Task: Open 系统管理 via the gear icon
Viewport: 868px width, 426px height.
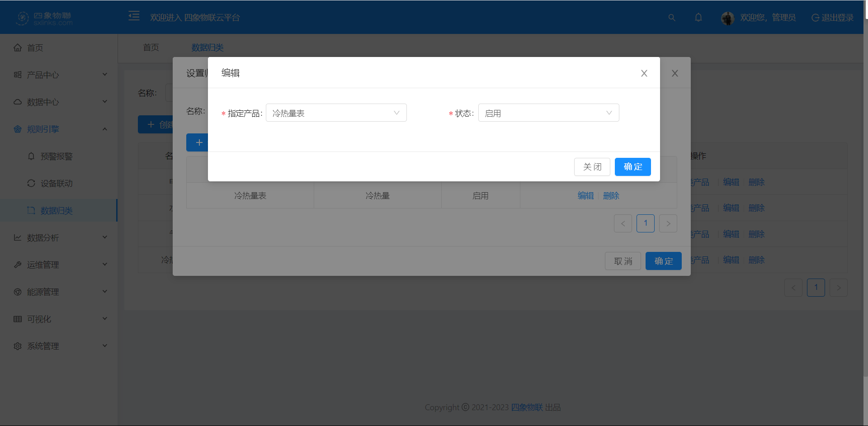Action: pos(17,346)
